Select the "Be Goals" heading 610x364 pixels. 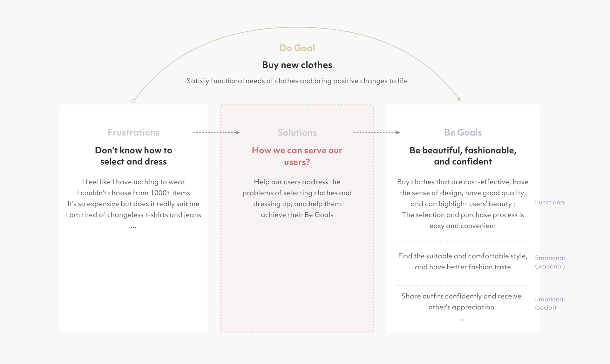463,132
